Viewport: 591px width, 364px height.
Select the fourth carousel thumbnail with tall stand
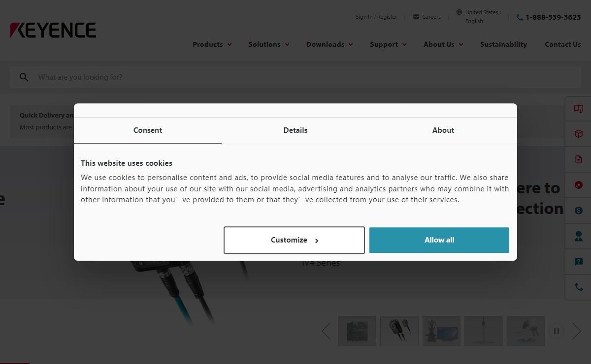tap(484, 331)
